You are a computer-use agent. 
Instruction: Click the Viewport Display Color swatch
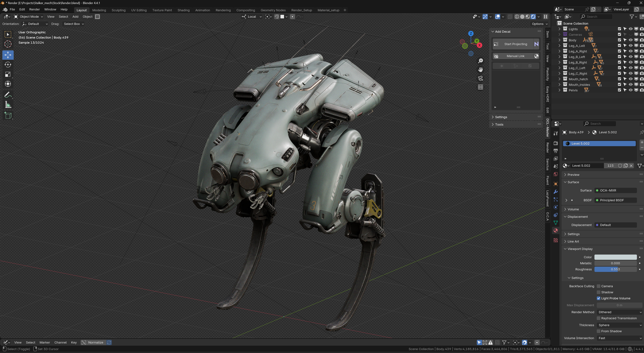pos(615,257)
